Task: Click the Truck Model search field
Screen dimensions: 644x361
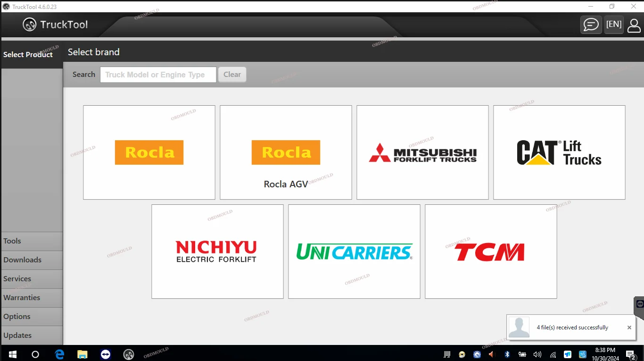Action: [x=158, y=74]
